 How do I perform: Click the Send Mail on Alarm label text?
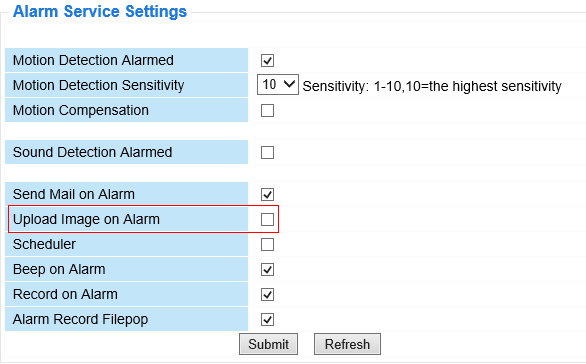tap(74, 194)
